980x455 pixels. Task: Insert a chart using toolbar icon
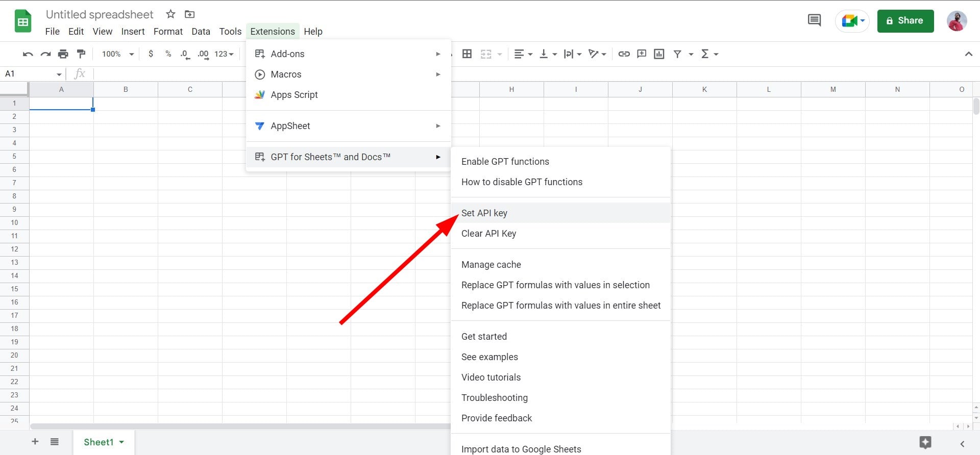(659, 54)
